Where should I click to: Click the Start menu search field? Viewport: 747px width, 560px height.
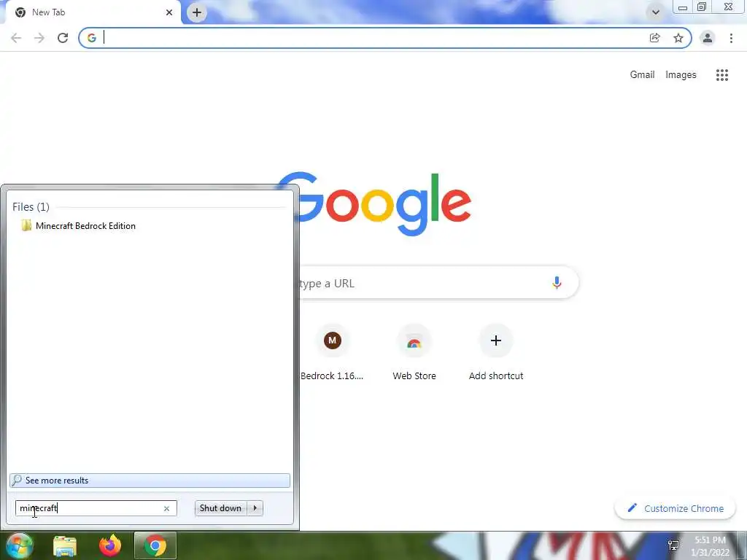96,508
